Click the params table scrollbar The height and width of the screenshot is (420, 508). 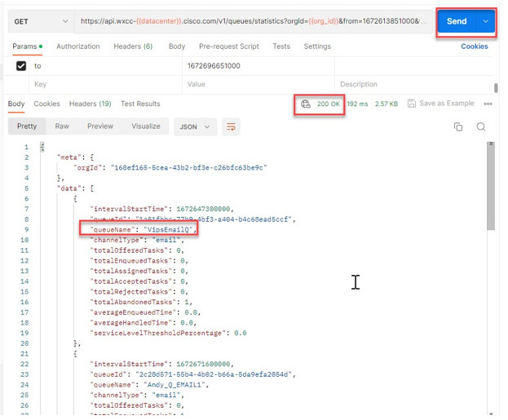pos(496,88)
